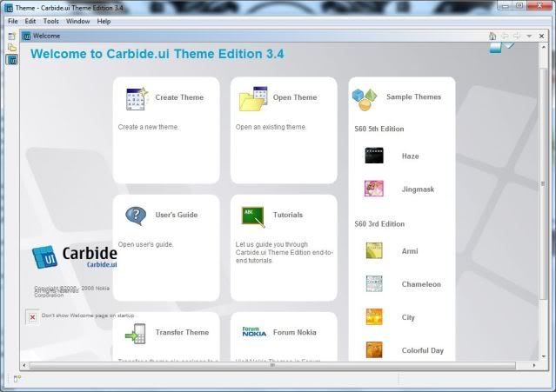The image size is (556, 392).
Task: Click the 'Open an existing theme.' description
Action: 271,127
